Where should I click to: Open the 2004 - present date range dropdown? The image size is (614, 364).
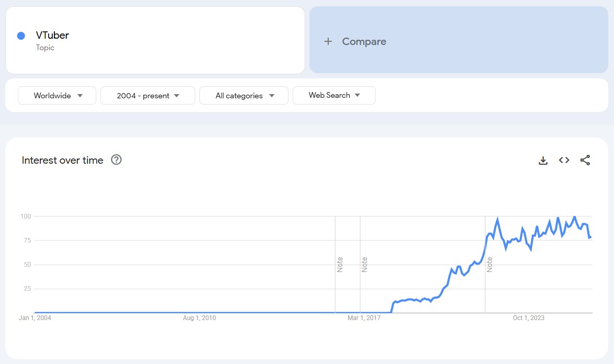click(148, 96)
